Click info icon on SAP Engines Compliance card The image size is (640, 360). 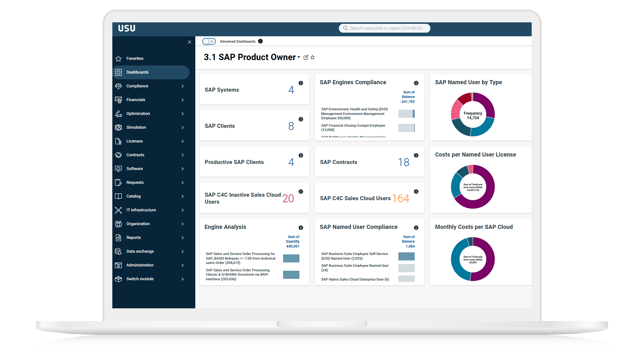[416, 83]
